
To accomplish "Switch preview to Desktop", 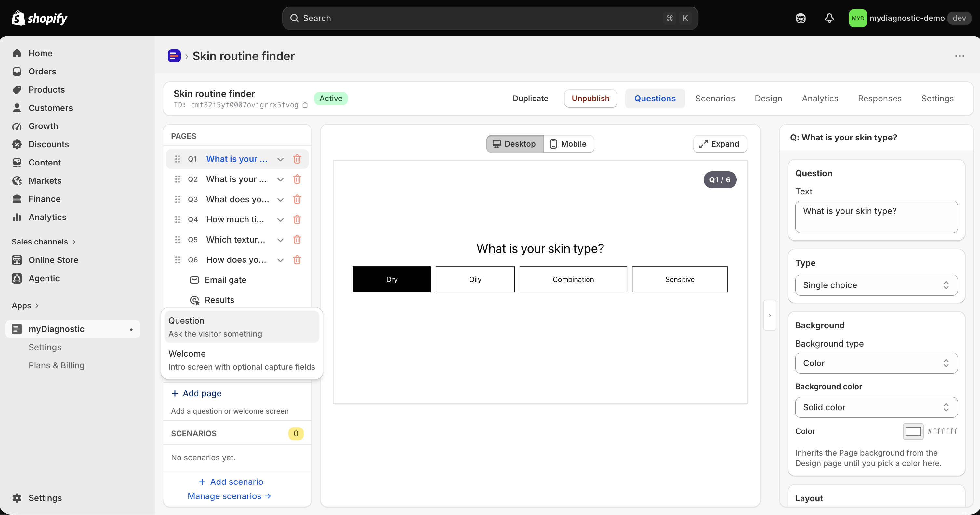I will click(515, 144).
